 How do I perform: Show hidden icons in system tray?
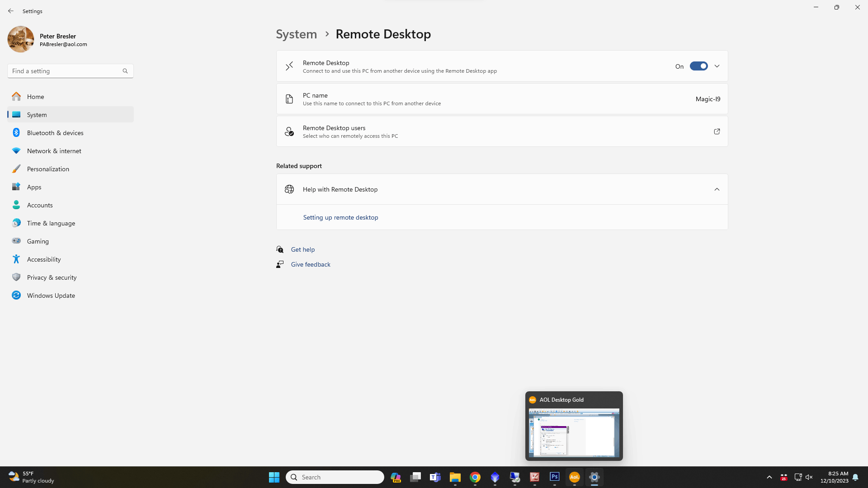pos(769,477)
